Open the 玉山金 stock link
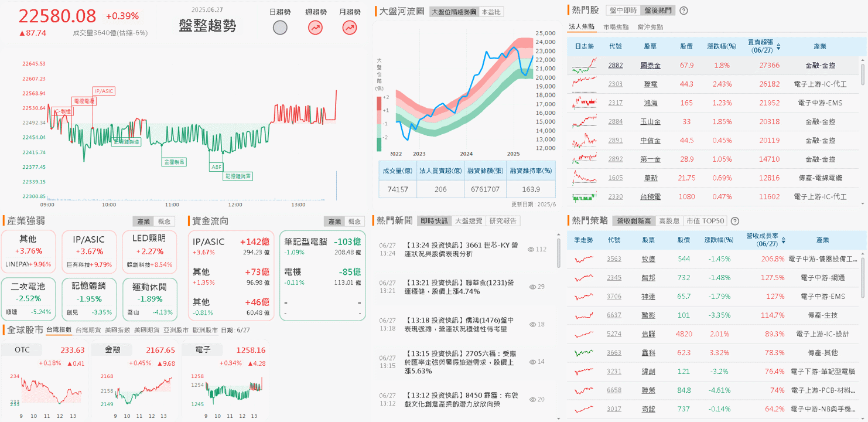This screenshot has height=422, width=868. (x=650, y=121)
